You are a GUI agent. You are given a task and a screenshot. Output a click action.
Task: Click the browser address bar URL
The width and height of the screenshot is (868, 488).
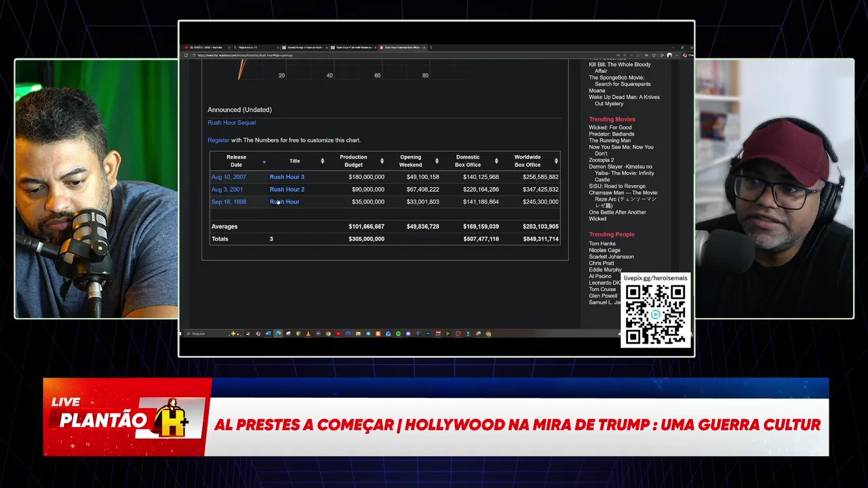(x=245, y=56)
